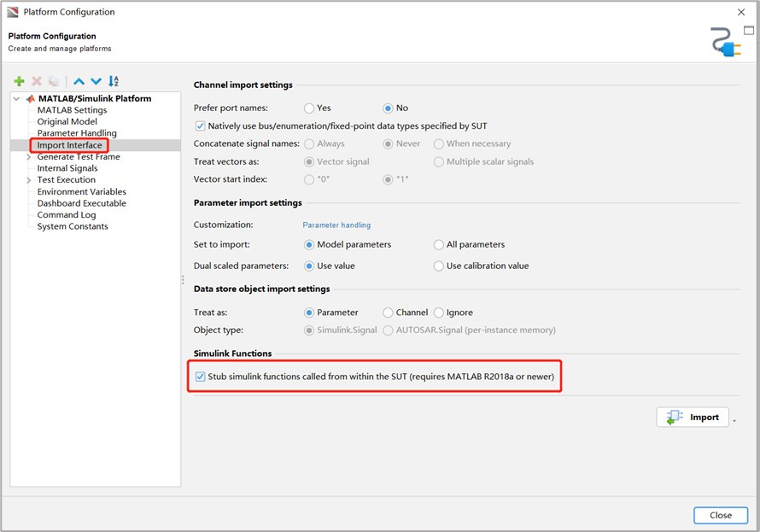Disable stub simulink functions checkbox
The image size is (760, 532).
(x=200, y=377)
